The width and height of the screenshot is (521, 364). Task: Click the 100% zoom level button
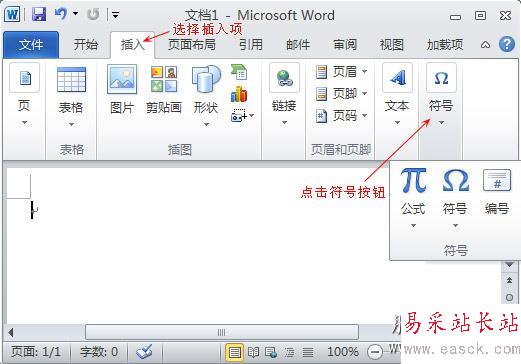pyautogui.click(x=343, y=352)
